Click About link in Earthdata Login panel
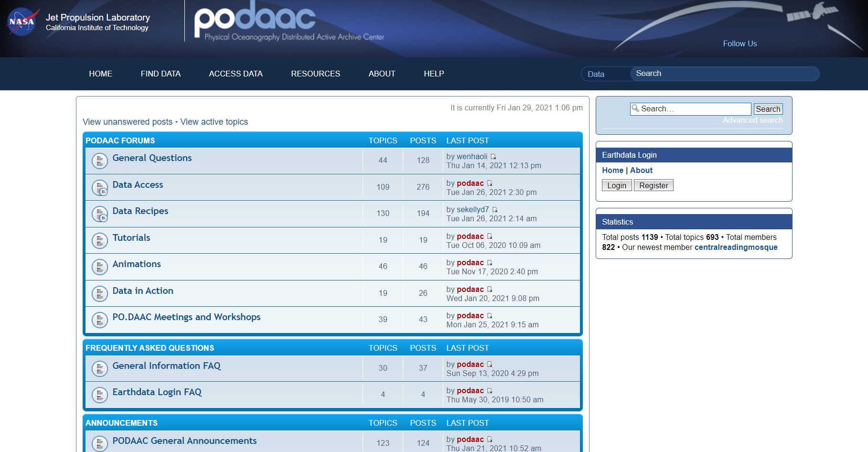Viewport: 868px width, 452px height. [641, 171]
